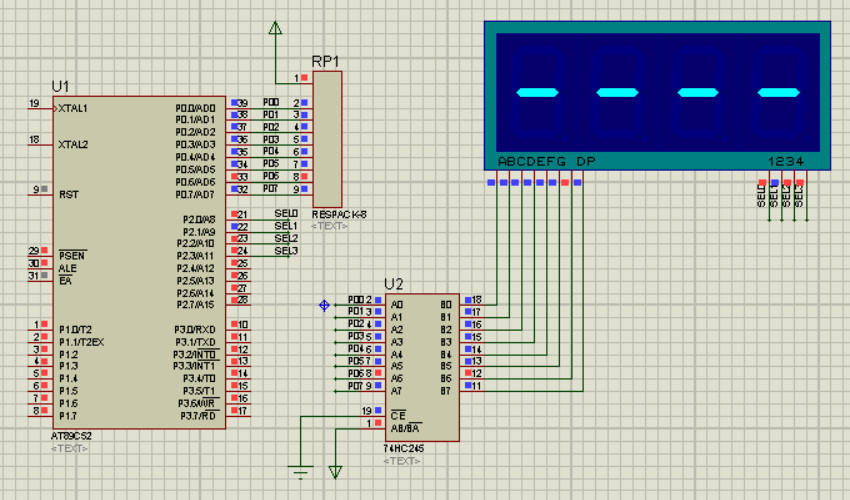Click the downward arrow terminal near AB/BA

[x=336, y=472]
